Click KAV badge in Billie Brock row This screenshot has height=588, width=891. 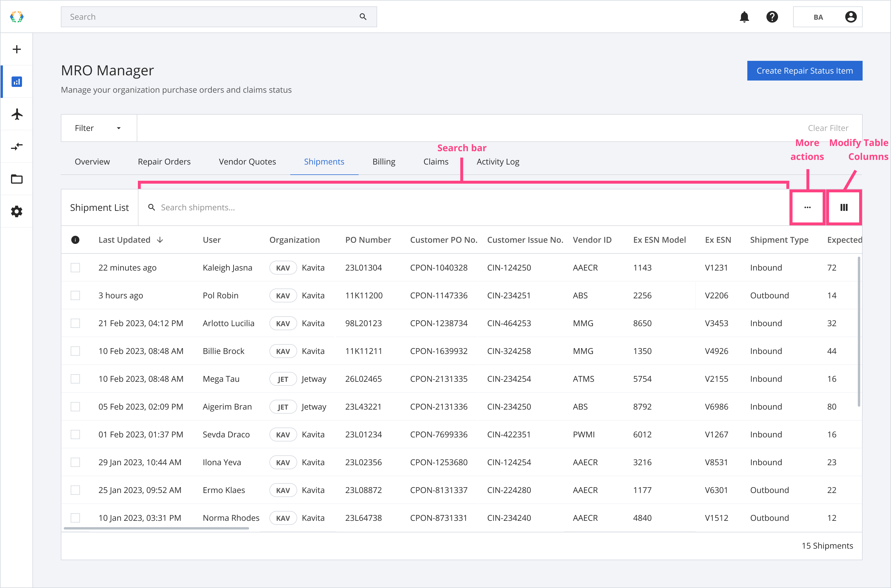tap(283, 351)
